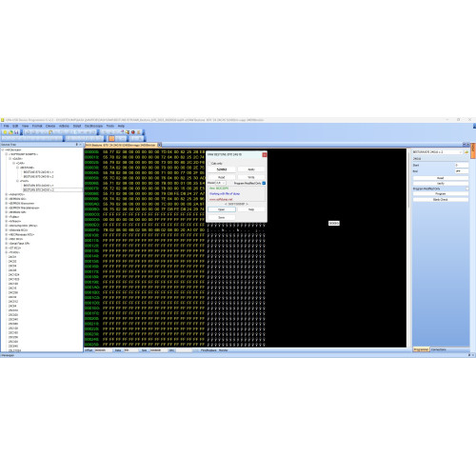Click the vertical orange side tab
Image resolution: width=476 pixels, height=476 pixels.
(x=473, y=150)
